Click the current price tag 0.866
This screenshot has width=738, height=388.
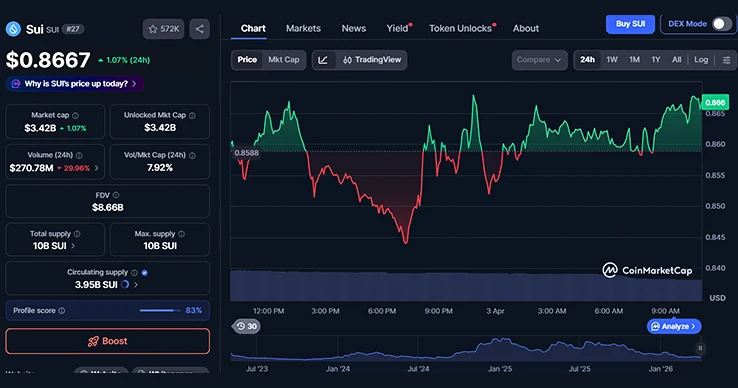click(715, 102)
